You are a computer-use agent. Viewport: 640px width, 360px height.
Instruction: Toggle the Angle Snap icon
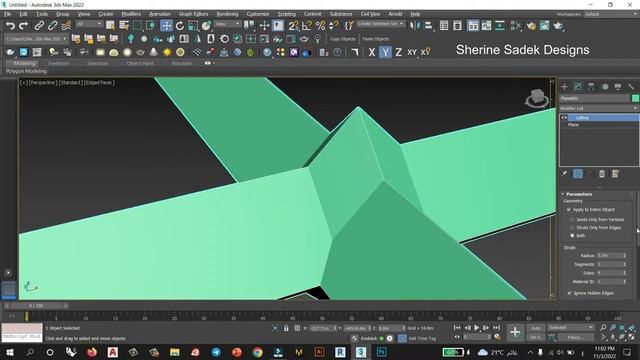(x=307, y=26)
